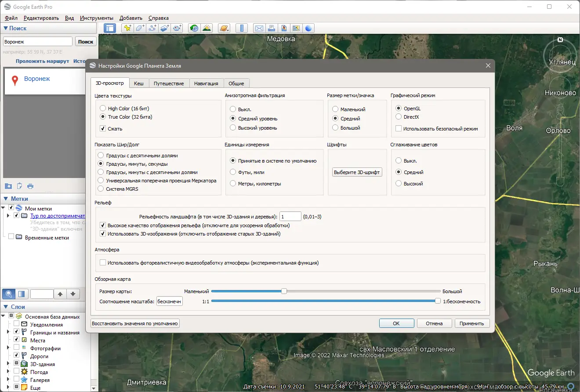Select High Color (16 бит) option
The width and height of the screenshot is (580, 392).
click(x=103, y=108)
